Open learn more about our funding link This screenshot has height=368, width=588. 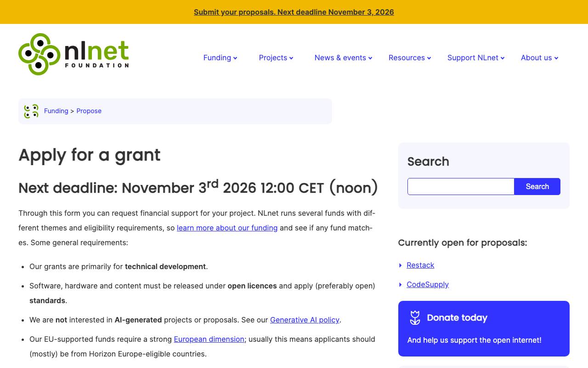pyautogui.click(x=227, y=228)
